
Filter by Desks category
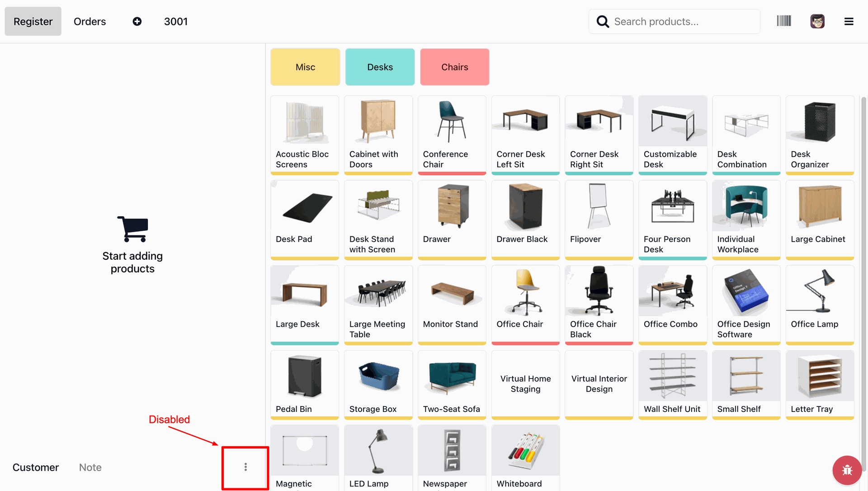pos(380,67)
